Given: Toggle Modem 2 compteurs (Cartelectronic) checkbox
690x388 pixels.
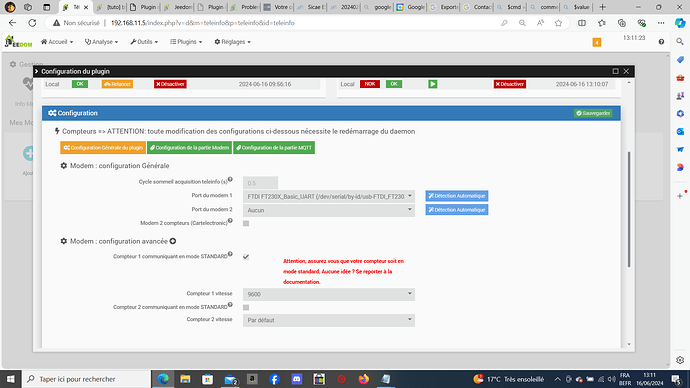Looking at the screenshot, I should click(x=246, y=223).
